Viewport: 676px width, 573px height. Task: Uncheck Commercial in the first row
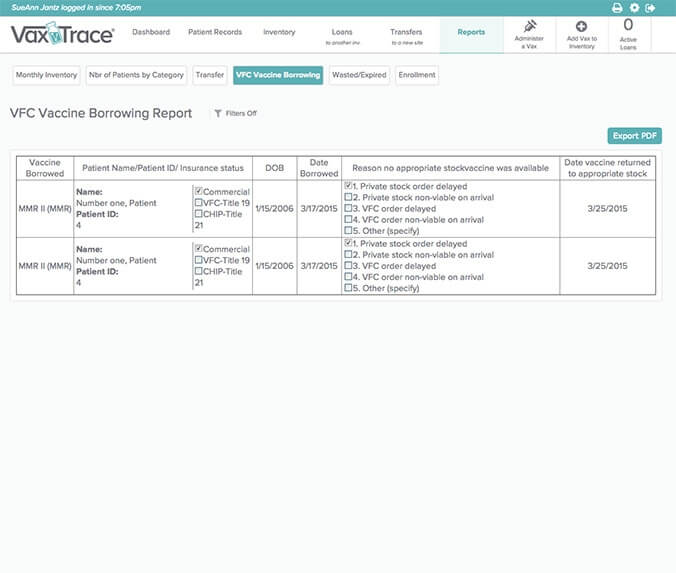point(200,192)
